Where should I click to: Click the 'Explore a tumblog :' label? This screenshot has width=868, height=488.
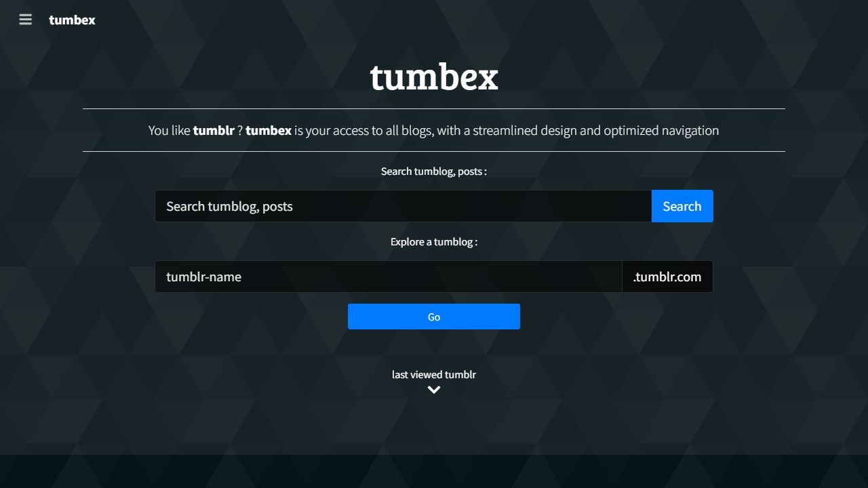434,241
